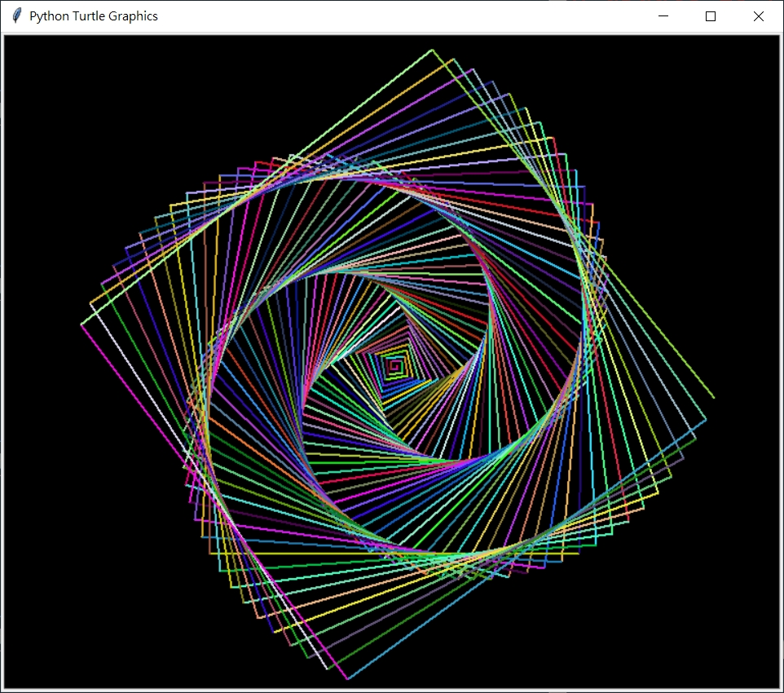Minimize the Turtle Graphics window
784x693 pixels.
[663, 15]
